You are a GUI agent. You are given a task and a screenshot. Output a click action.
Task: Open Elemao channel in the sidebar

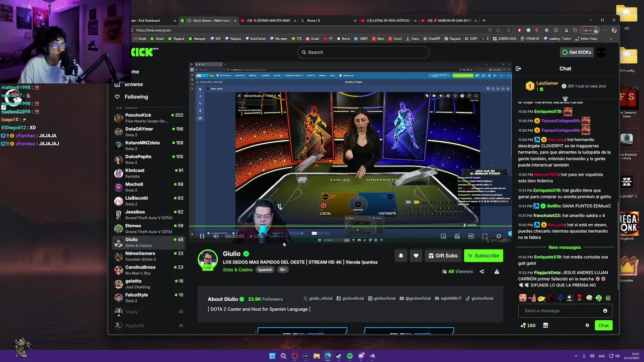coord(149,229)
